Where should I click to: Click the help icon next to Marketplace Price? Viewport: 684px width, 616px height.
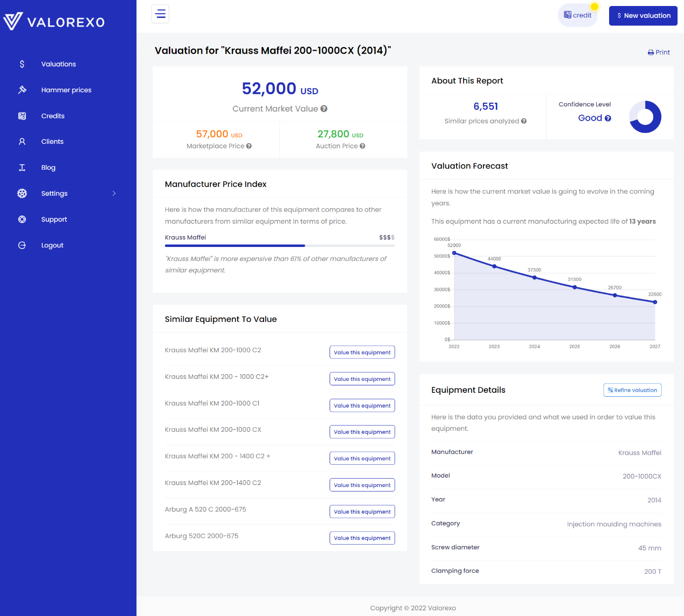tap(249, 146)
